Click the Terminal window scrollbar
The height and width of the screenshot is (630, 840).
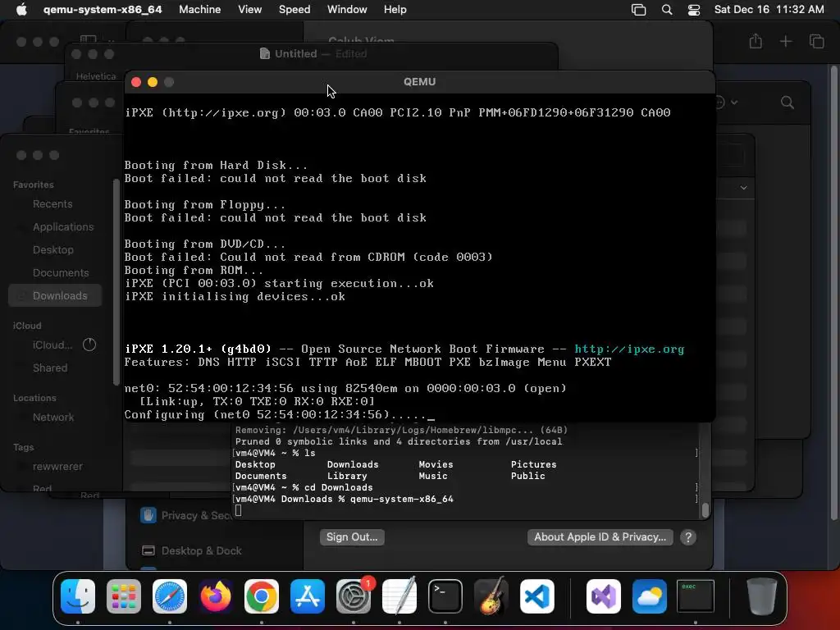pos(705,510)
